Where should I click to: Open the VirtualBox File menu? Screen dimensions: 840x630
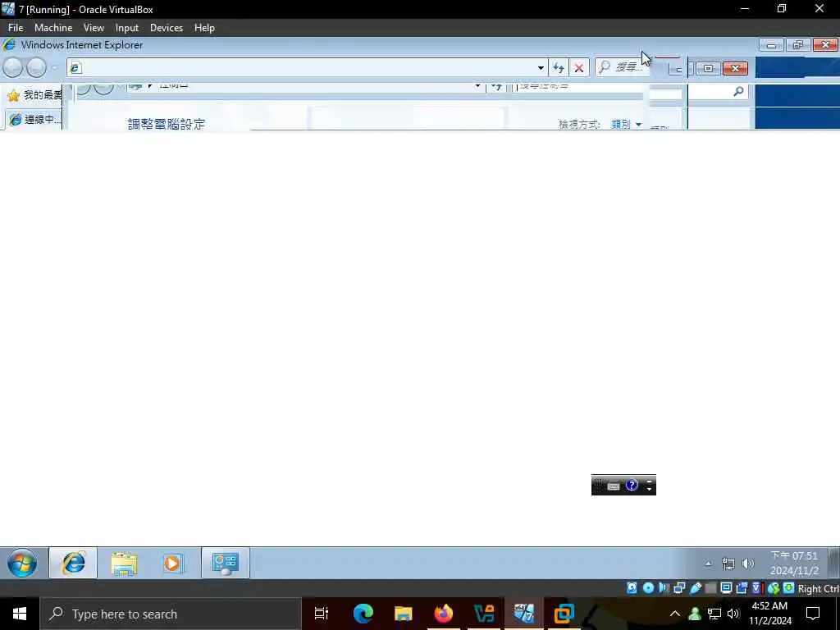16,28
